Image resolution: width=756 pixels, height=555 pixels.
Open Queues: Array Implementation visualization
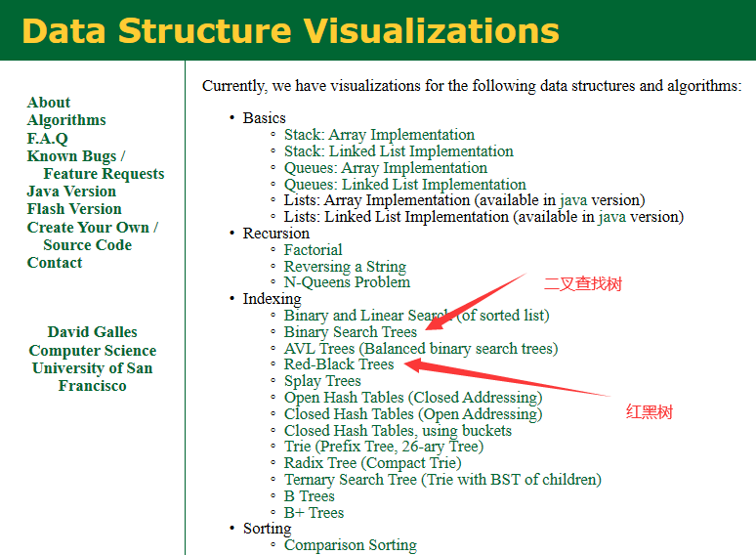pos(386,168)
